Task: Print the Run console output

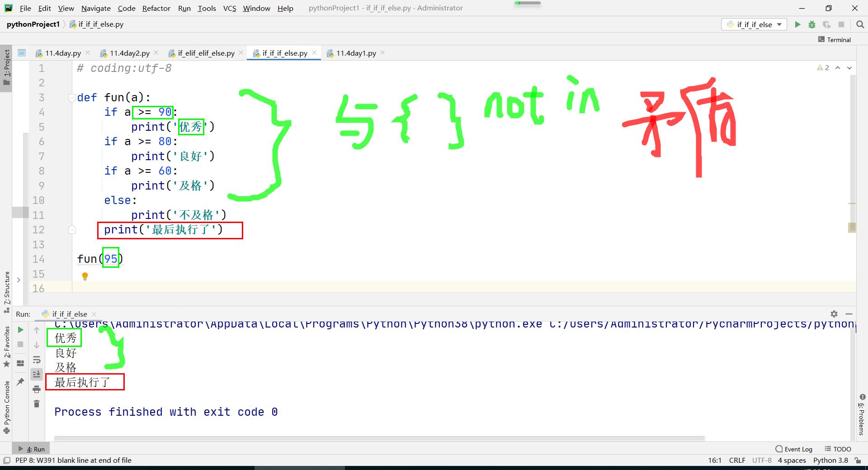Action: pos(37,389)
